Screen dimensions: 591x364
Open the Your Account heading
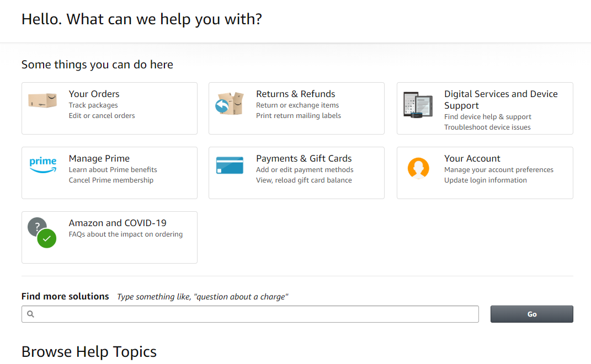tap(472, 158)
